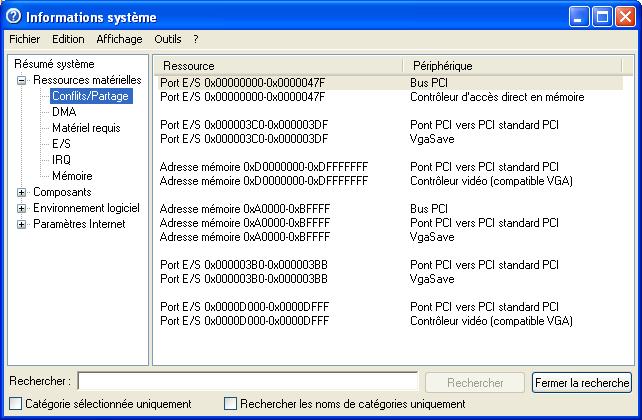
Task: Select Résumé système root item
Action: point(54,64)
